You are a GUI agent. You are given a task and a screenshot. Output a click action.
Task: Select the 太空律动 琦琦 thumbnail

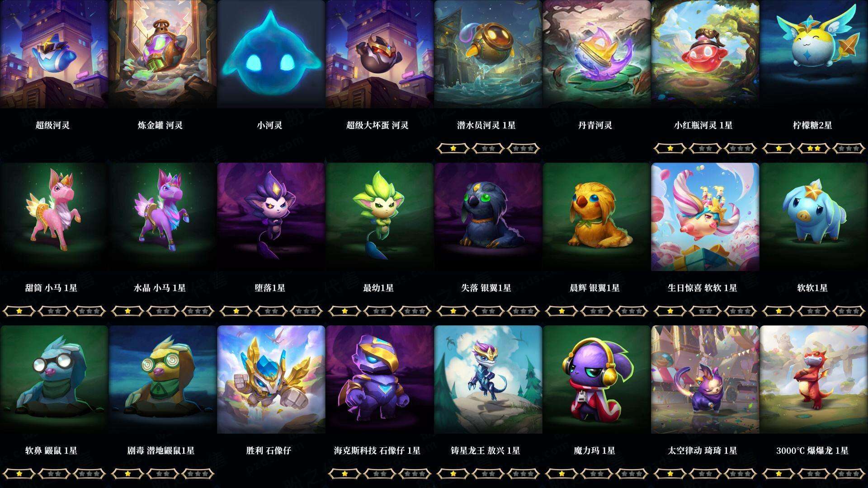(705, 380)
